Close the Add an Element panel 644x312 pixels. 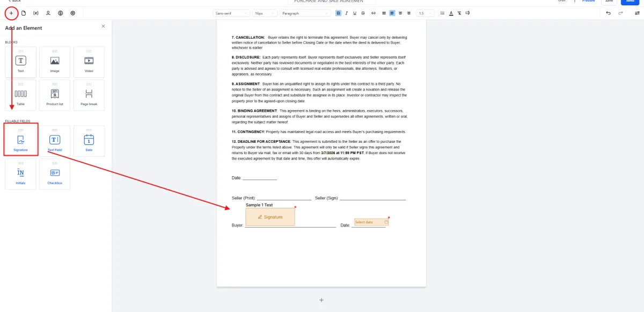tap(104, 26)
